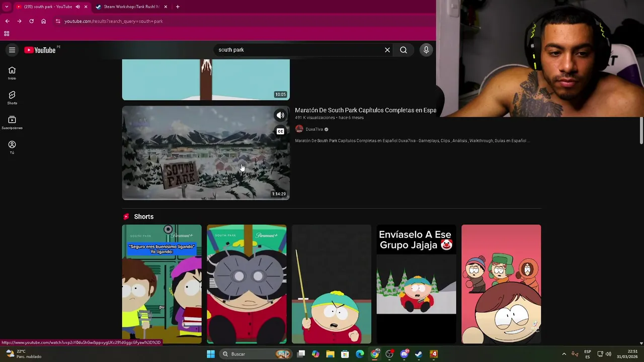Open OBS Studio from the taskbar
Screen dimensions: 644x362
tap(389, 354)
